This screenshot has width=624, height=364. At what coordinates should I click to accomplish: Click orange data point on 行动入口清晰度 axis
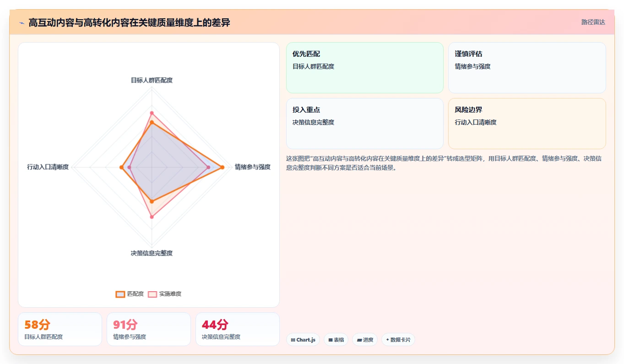click(121, 168)
